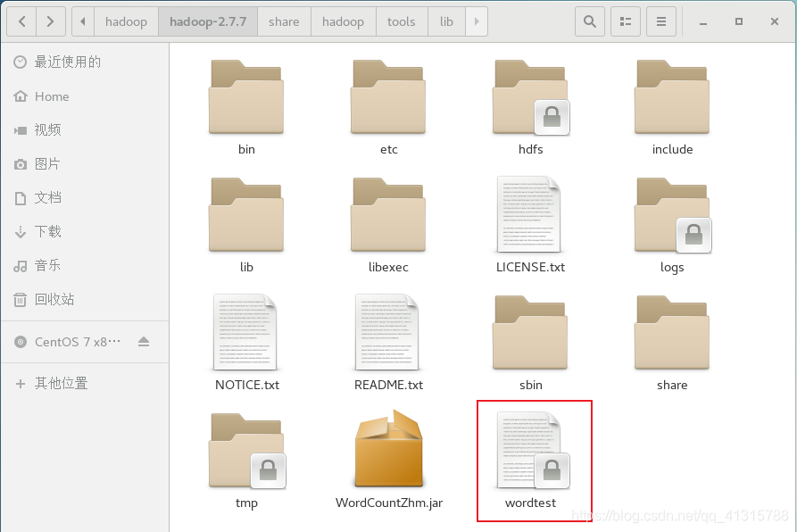
Task: Select the NOTICE.txt file icon
Action: 245,332
